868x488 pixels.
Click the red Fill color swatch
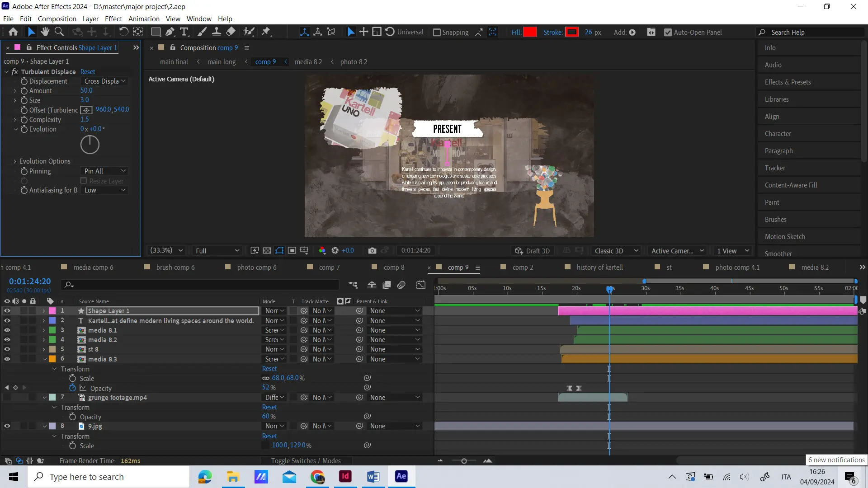tap(530, 33)
